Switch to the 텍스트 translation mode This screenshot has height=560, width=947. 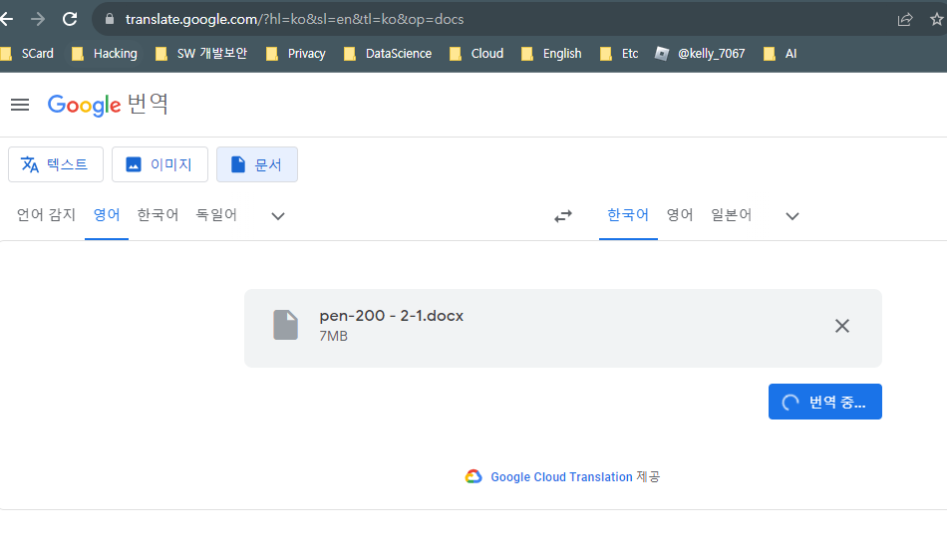[x=56, y=164]
